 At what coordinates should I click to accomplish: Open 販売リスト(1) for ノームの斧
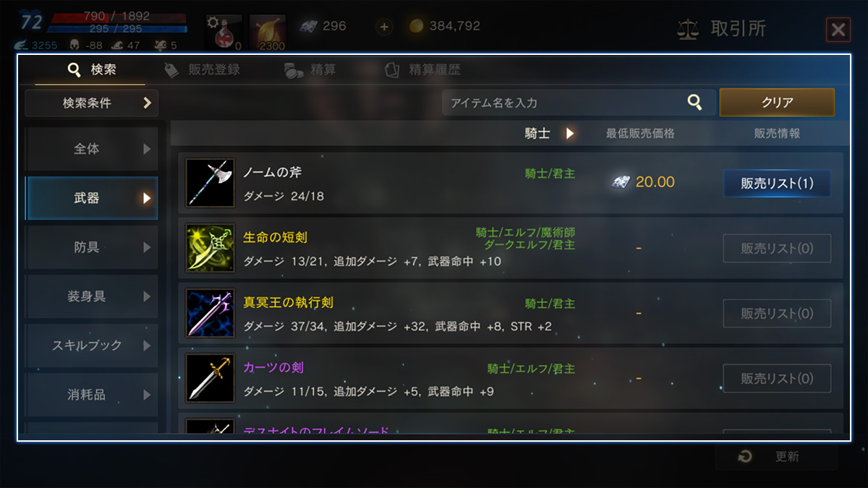click(777, 184)
